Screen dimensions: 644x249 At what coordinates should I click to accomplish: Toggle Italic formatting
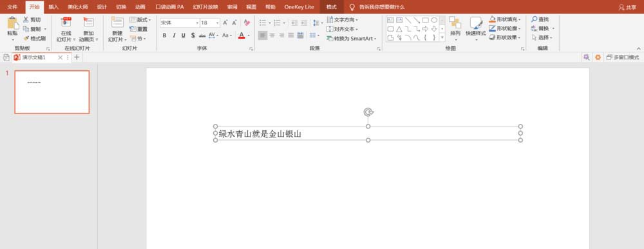174,35
